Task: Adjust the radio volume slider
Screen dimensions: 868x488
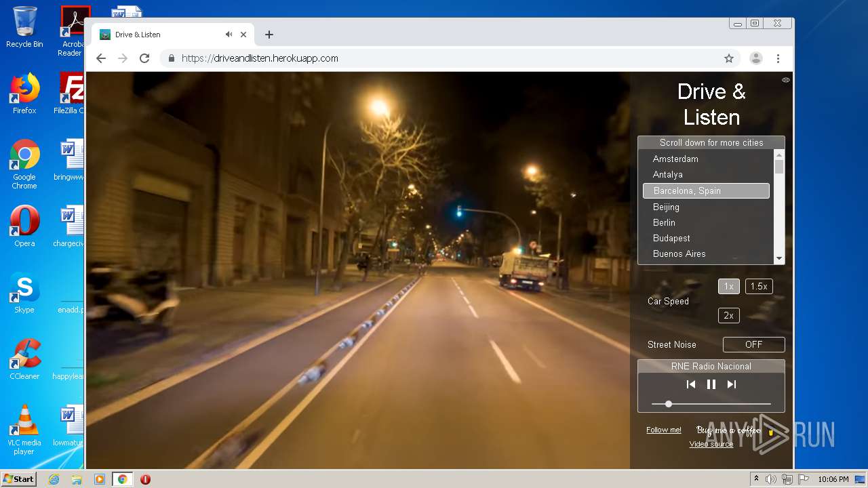Action: pos(711,404)
